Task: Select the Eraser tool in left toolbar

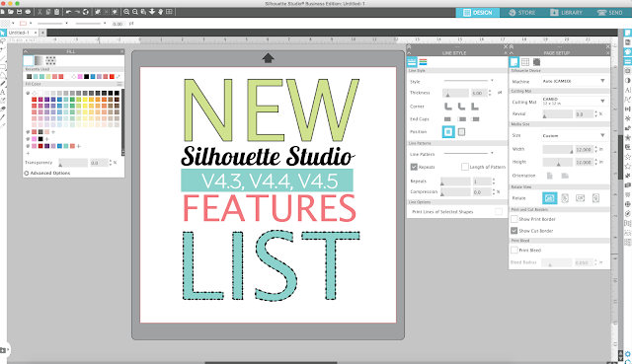Action: pyautogui.click(x=3, y=109)
